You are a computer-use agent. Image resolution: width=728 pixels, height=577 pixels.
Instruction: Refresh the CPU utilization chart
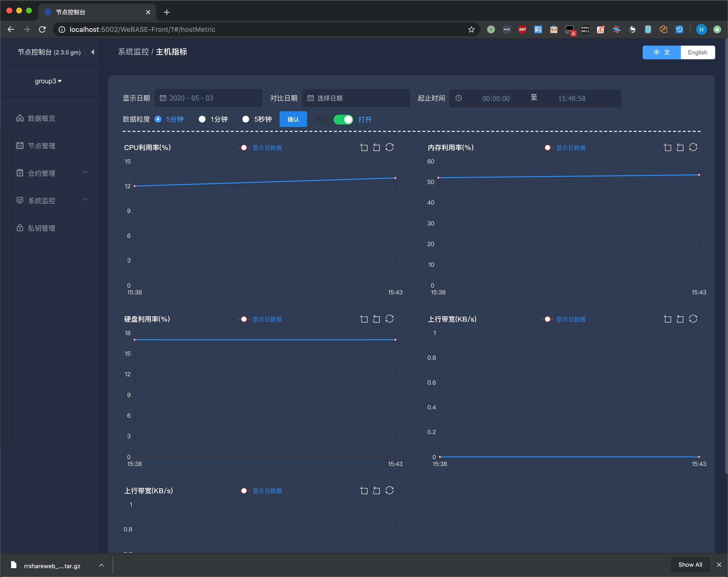(389, 148)
